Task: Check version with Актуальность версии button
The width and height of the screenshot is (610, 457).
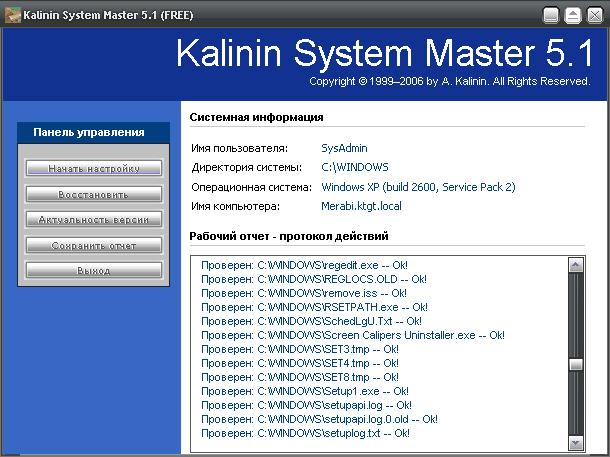Action: tap(94, 220)
